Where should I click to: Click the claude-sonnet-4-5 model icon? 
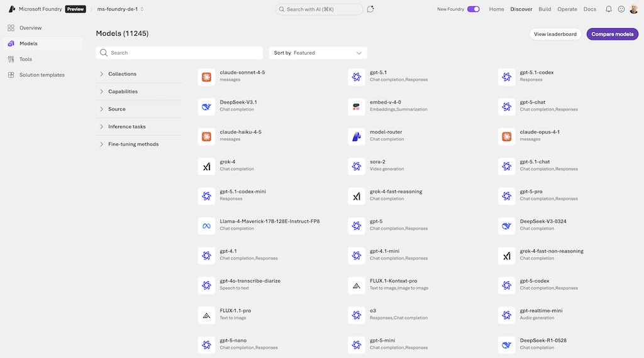[x=206, y=77]
